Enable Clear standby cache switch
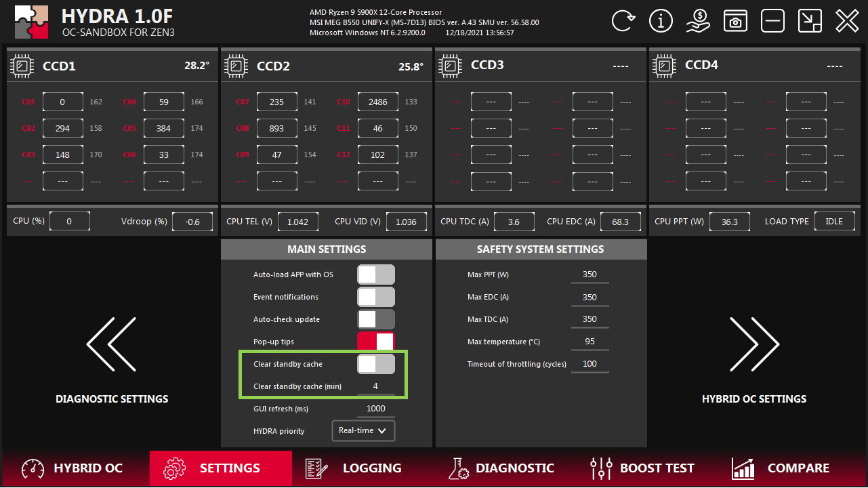868x488 pixels. (x=376, y=364)
